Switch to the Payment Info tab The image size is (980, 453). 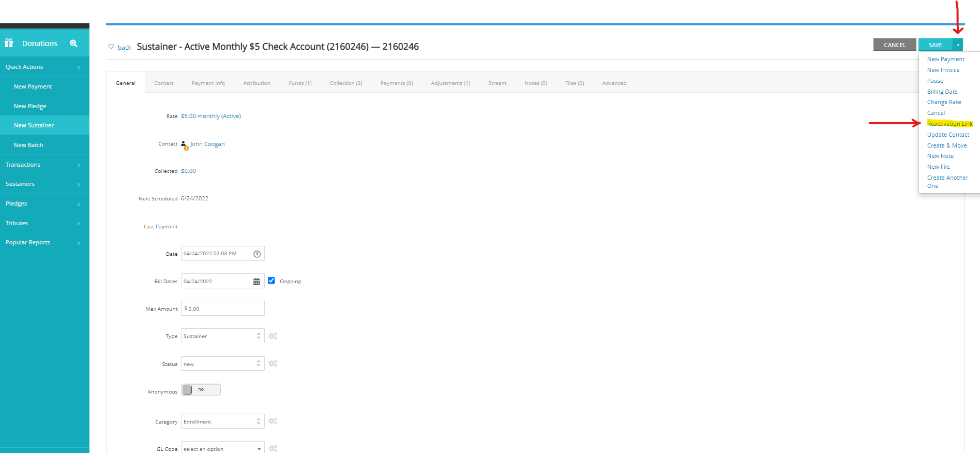[x=208, y=83]
